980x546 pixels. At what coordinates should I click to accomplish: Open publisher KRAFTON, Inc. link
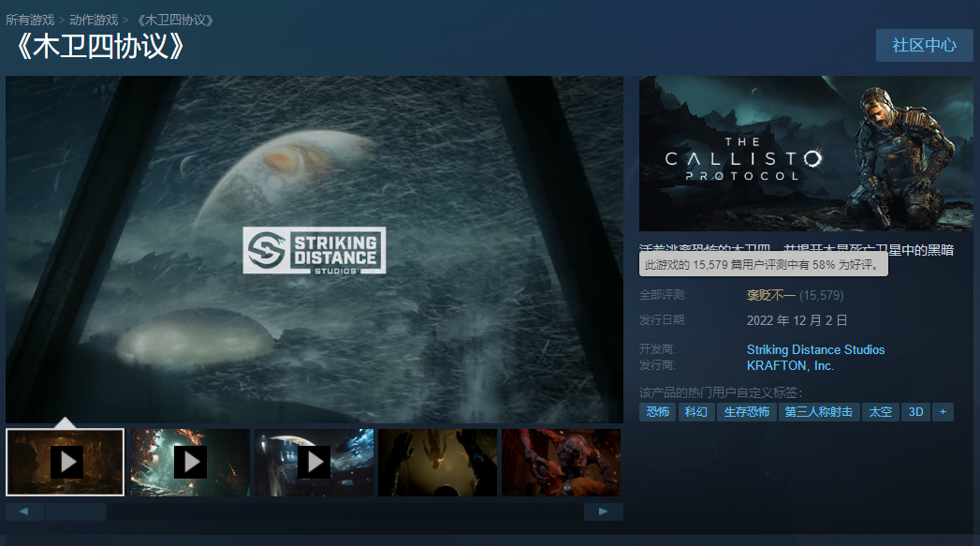tap(790, 366)
